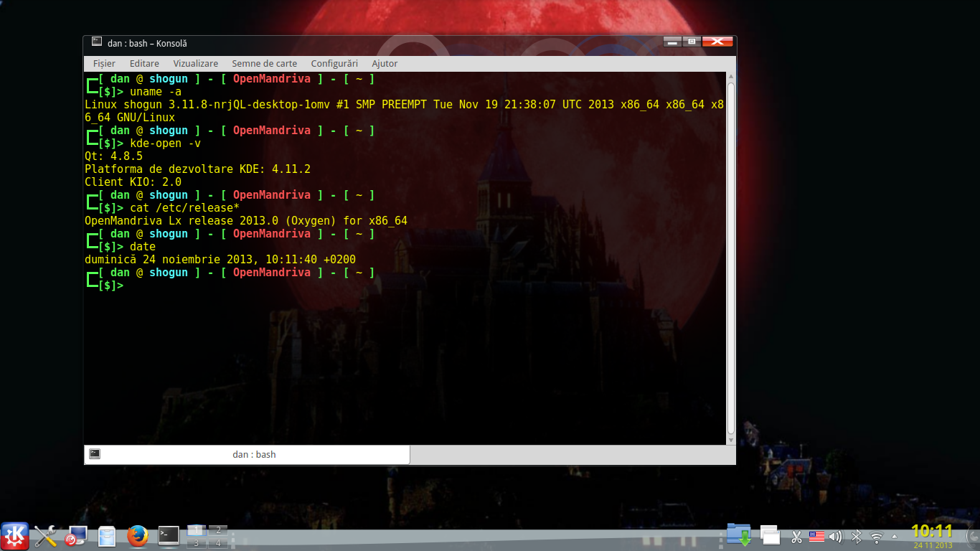The height and width of the screenshot is (551, 980).
Task: Click the show desktop windows icon
Action: (770, 535)
